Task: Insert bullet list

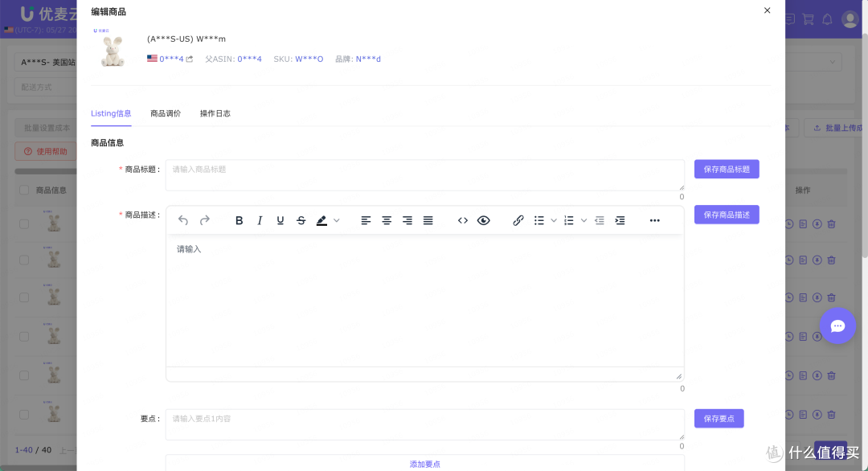Action: coord(539,220)
